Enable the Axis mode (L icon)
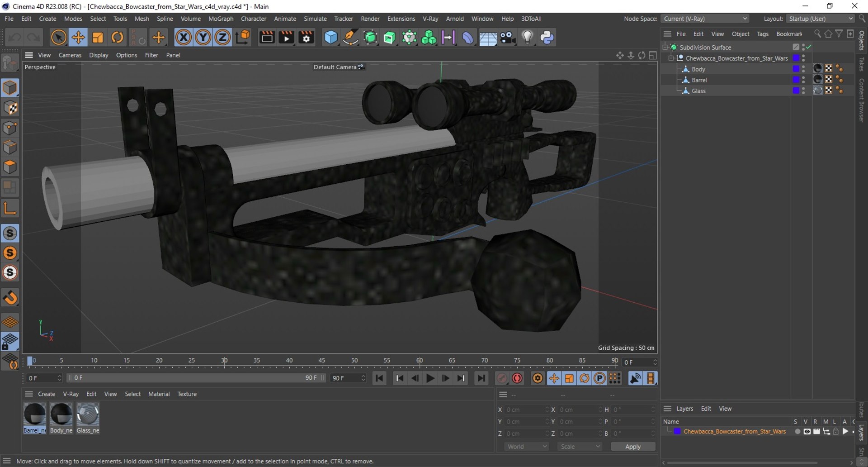 (x=10, y=208)
